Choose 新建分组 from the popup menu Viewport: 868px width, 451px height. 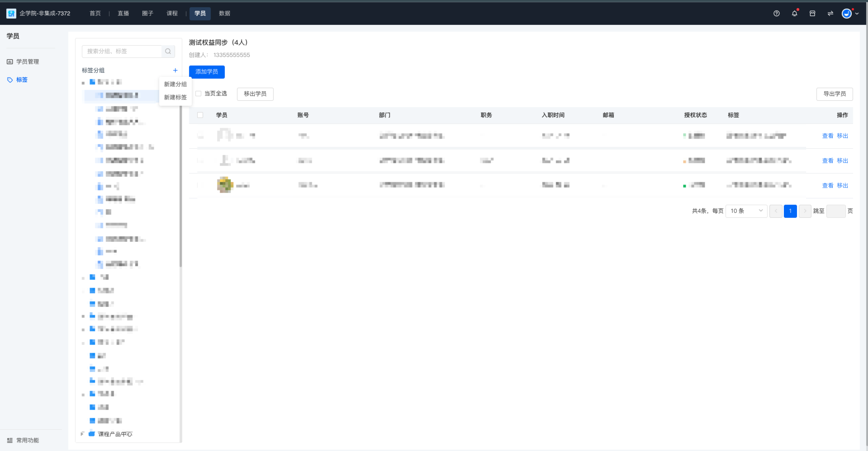(x=175, y=85)
